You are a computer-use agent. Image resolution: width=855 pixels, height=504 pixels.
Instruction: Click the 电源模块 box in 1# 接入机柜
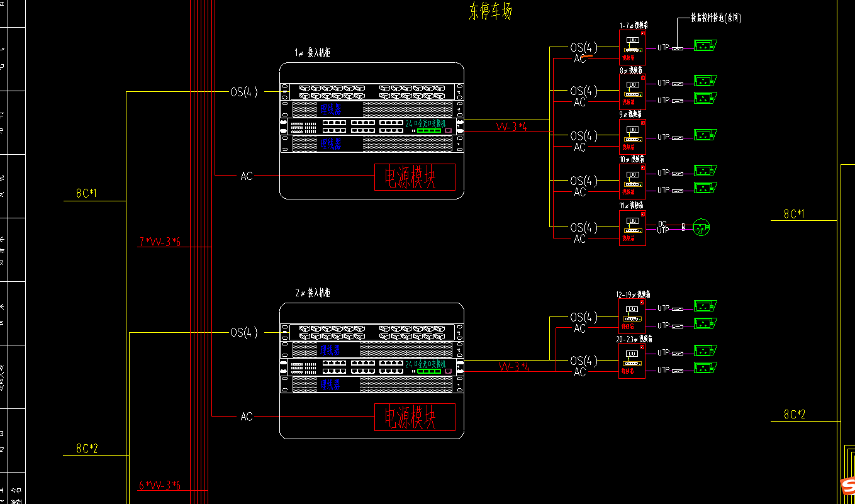pos(415,177)
